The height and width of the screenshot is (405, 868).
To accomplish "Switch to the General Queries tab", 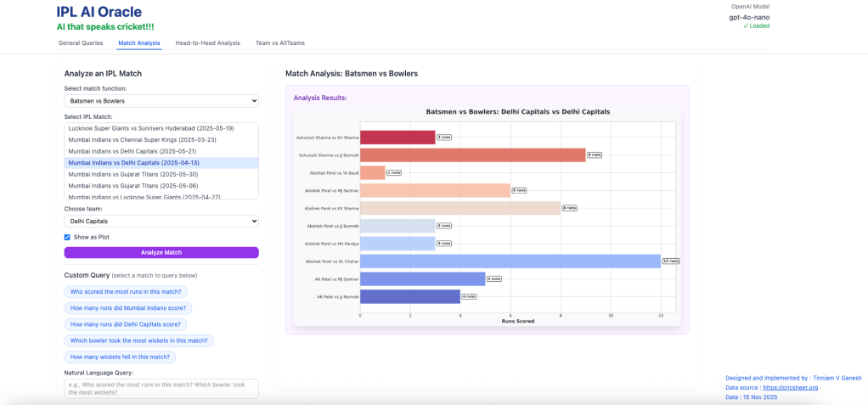I will (x=80, y=42).
